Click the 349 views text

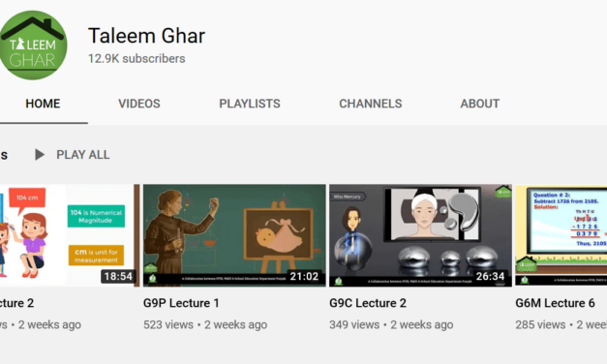tap(354, 324)
